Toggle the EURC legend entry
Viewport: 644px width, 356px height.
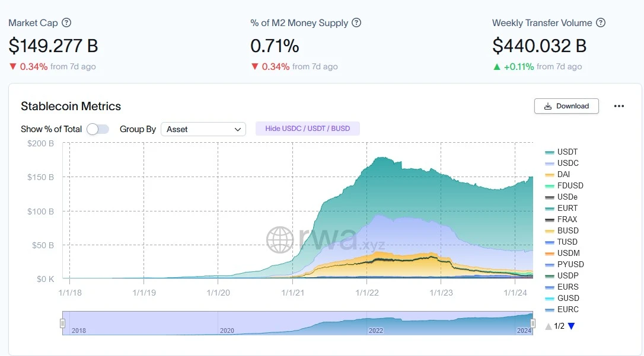[568, 309]
